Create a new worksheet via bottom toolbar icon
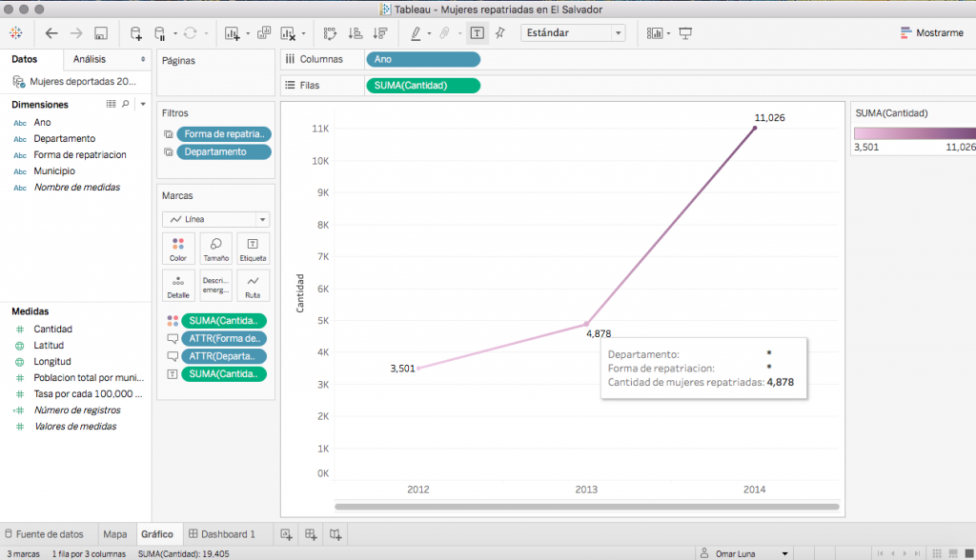The width and height of the screenshot is (976, 560). pos(287,534)
